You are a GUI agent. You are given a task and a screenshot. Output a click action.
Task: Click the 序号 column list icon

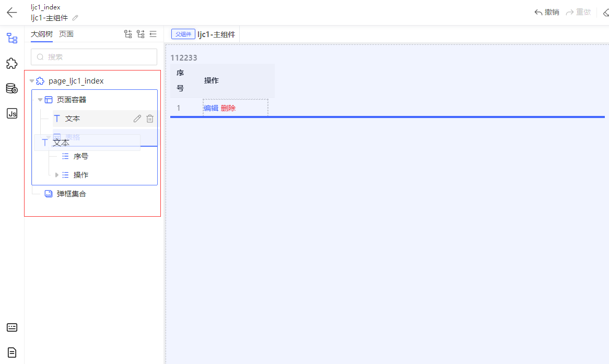[x=65, y=156]
